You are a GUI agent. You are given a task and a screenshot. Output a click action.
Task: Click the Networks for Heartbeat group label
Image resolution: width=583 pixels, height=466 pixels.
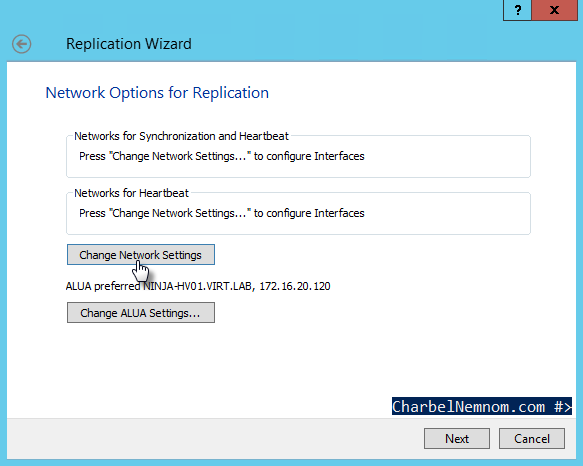(131, 193)
